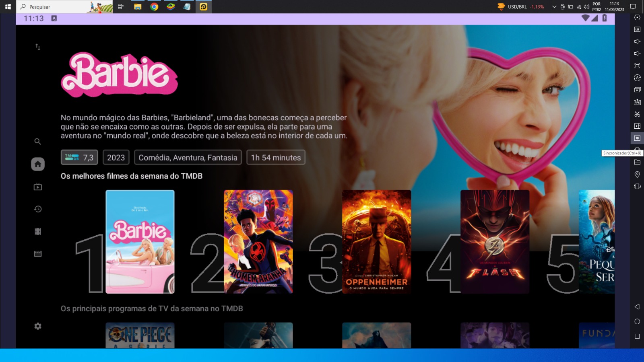This screenshot has width=644, height=362.
Task: Click the TMDB 7,3 rating badge
Action: [x=79, y=157]
